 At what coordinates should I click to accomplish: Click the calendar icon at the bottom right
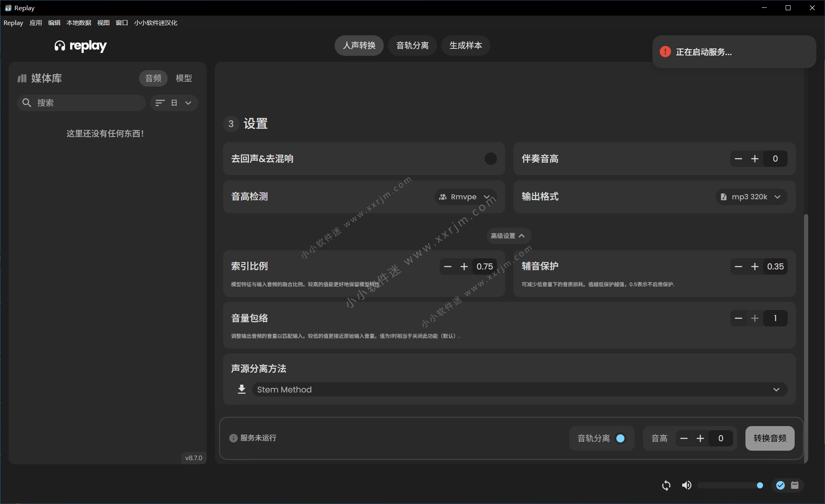tap(795, 486)
